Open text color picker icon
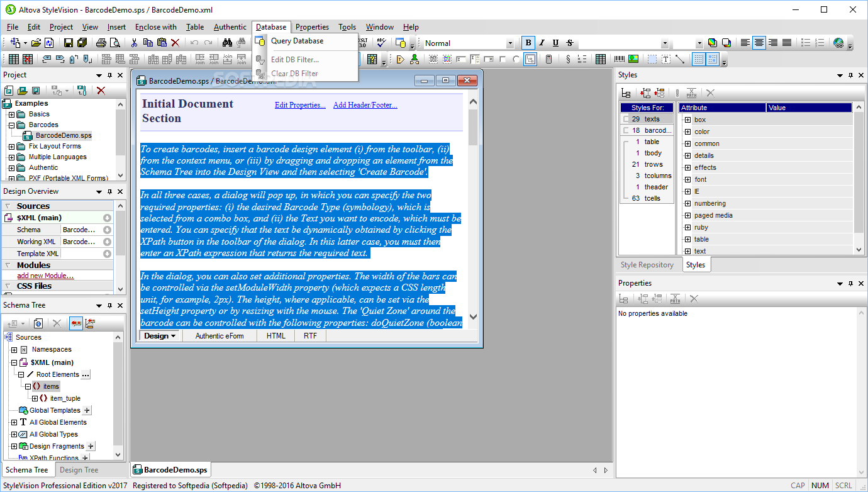This screenshot has height=492, width=868. pyautogui.click(x=712, y=43)
